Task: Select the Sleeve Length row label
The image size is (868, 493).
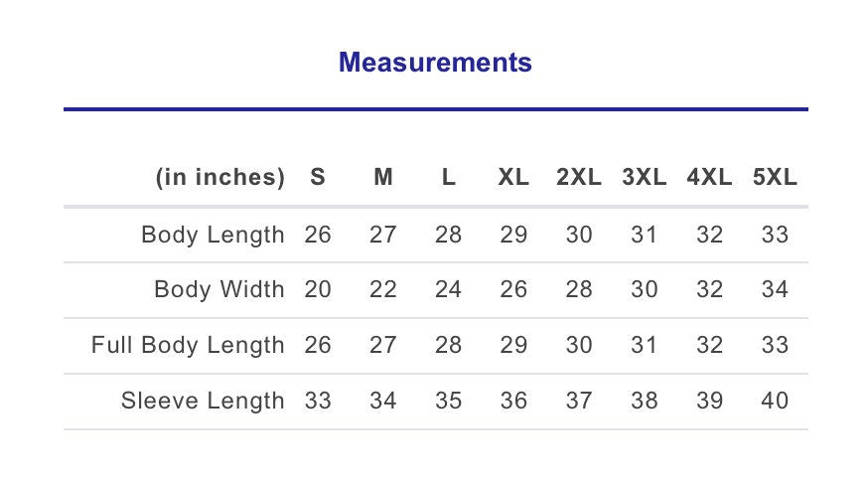Action: 203,402
